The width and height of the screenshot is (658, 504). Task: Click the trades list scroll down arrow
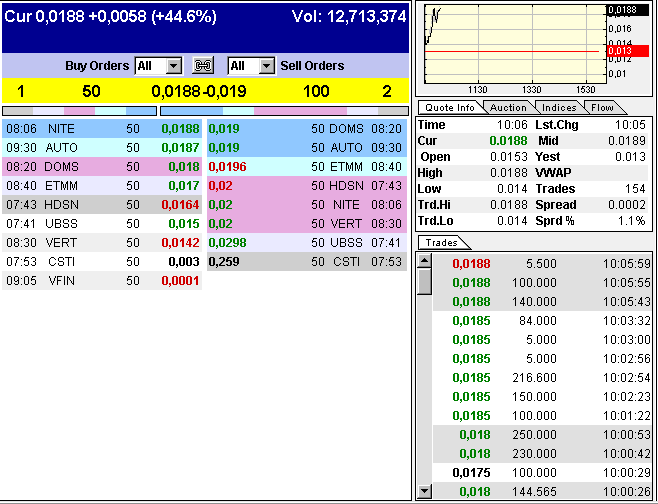pyautogui.click(x=425, y=491)
